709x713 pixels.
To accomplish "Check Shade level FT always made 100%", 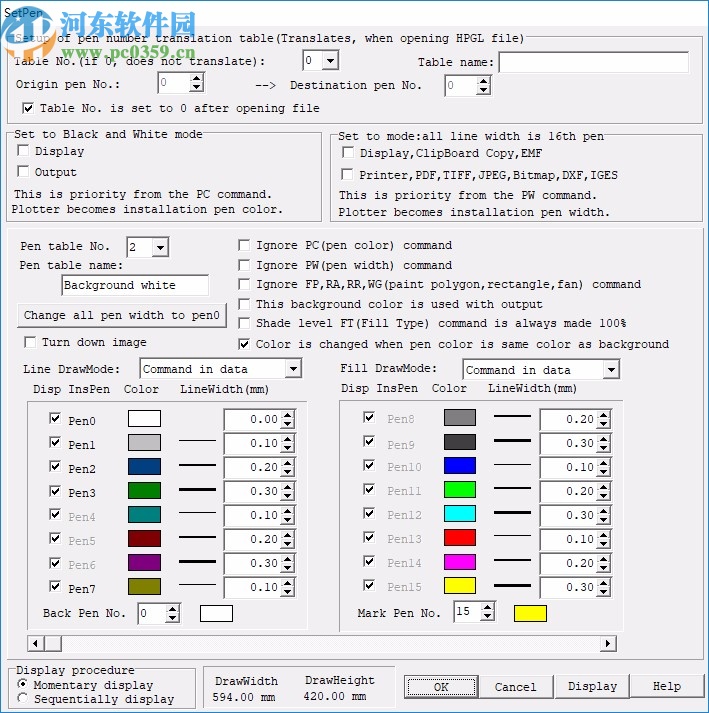I will (244, 323).
